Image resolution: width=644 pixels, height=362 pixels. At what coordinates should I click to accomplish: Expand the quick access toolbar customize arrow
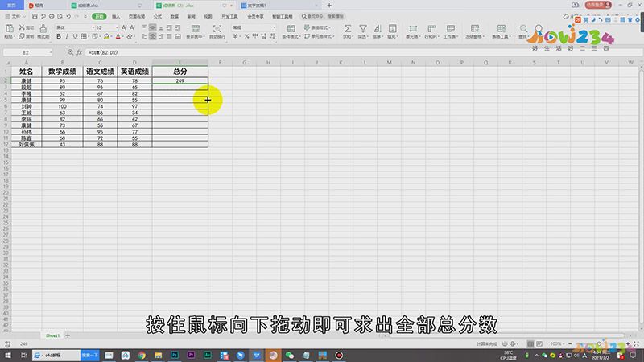pos(85,16)
